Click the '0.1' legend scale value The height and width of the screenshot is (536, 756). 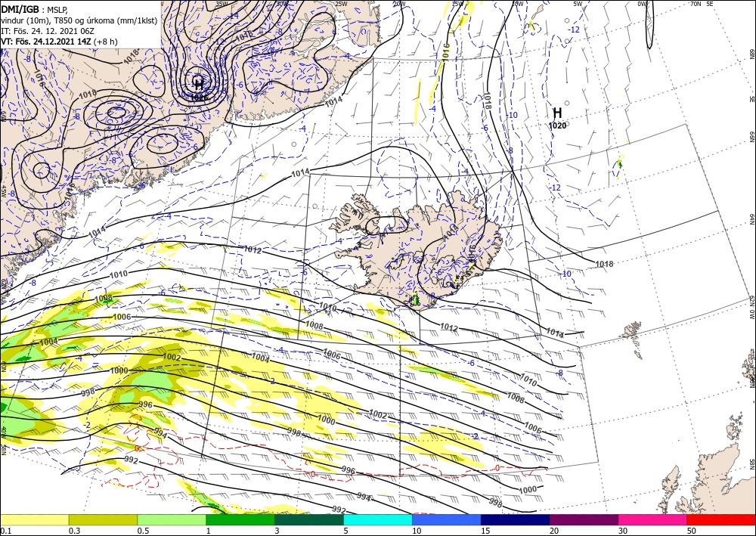5,531
